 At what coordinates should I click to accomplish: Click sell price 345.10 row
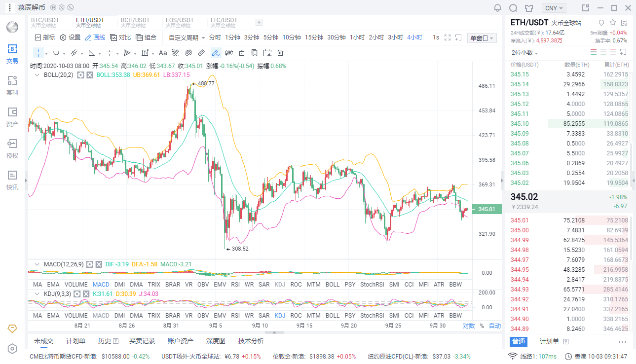[569, 124]
